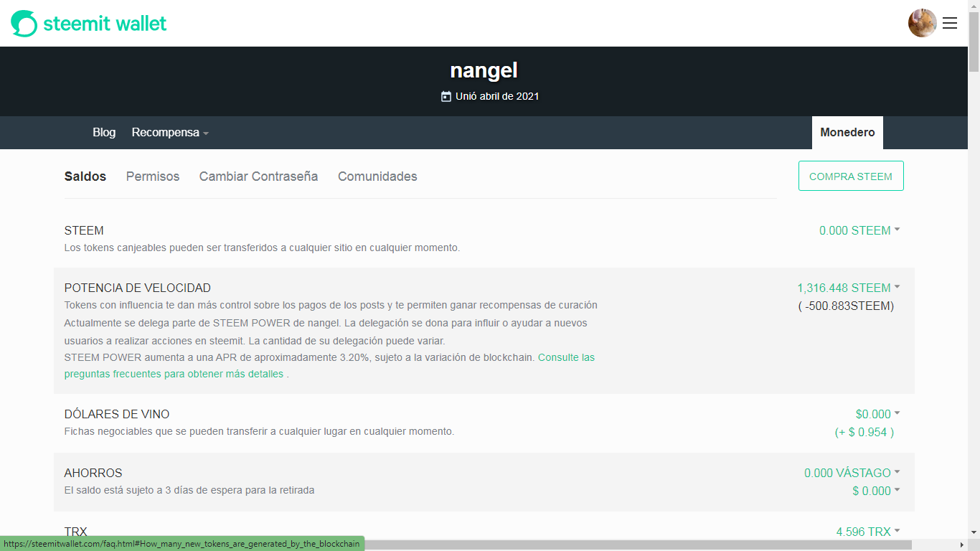Open the $0.000 Steem Dollars dropdown
Screen dimensions: 980x551
click(x=877, y=414)
